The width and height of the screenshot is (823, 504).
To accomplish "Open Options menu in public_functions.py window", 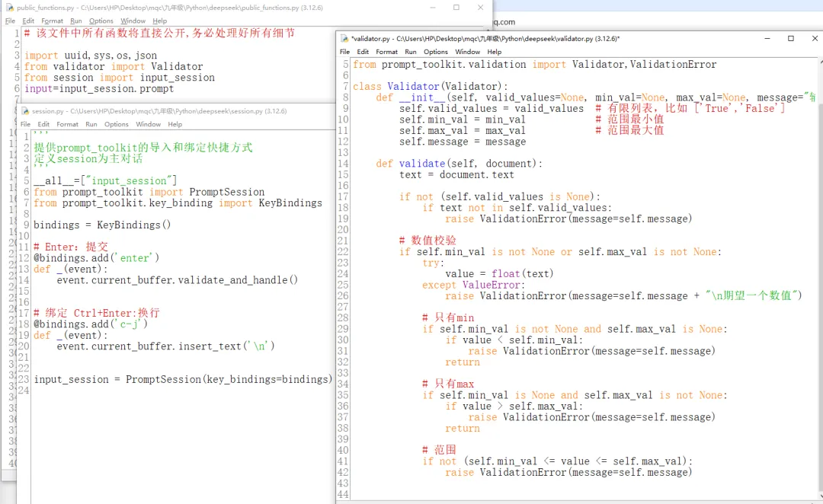I will click(x=101, y=21).
